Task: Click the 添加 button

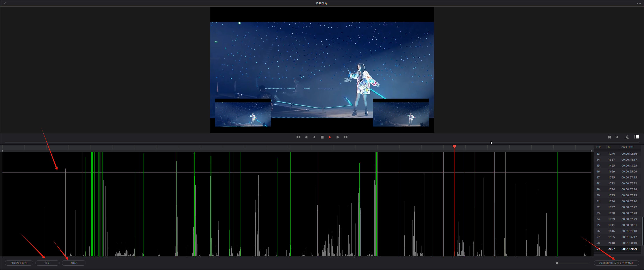Action: (47, 263)
